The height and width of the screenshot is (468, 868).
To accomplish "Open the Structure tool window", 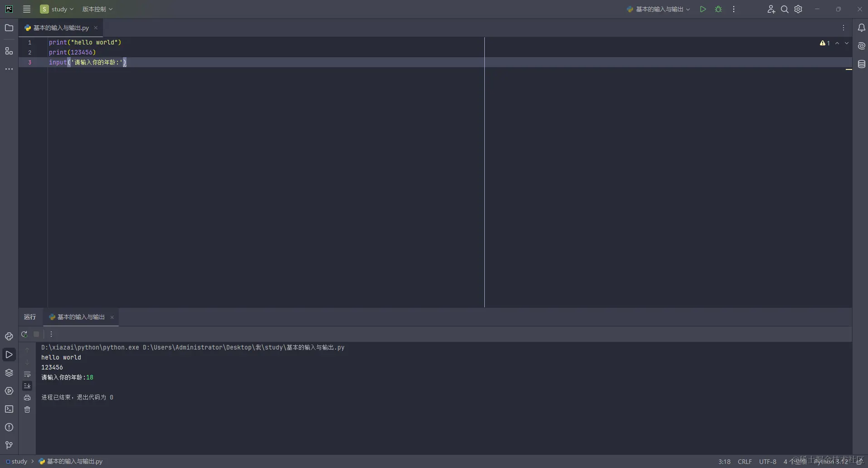I will pyautogui.click(x=9, y=51).
